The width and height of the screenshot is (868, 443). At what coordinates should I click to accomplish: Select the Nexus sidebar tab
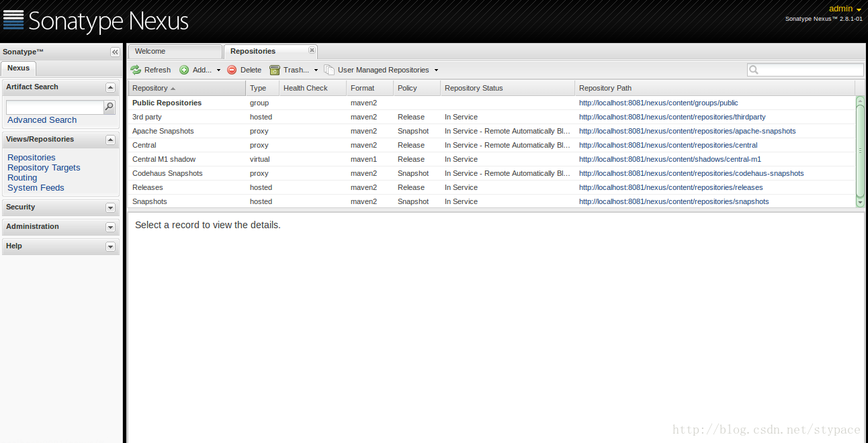pyautogui.click(x=19, y=68)
